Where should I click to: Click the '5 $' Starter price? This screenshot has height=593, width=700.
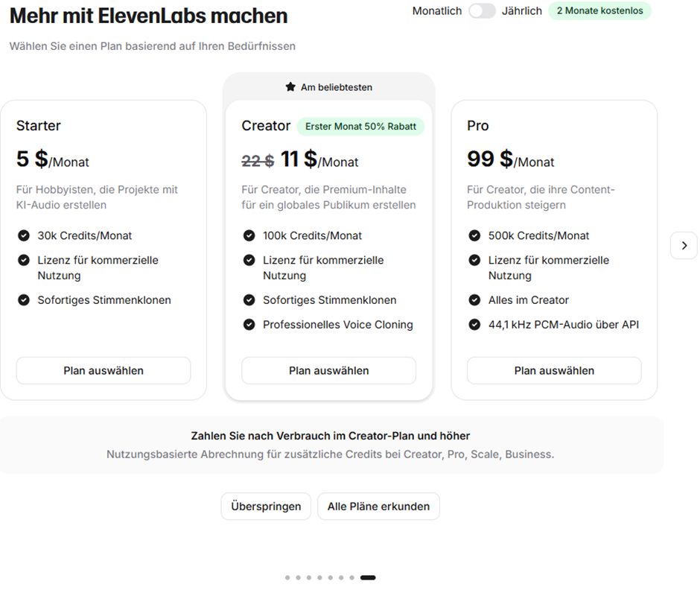point(32,159)
